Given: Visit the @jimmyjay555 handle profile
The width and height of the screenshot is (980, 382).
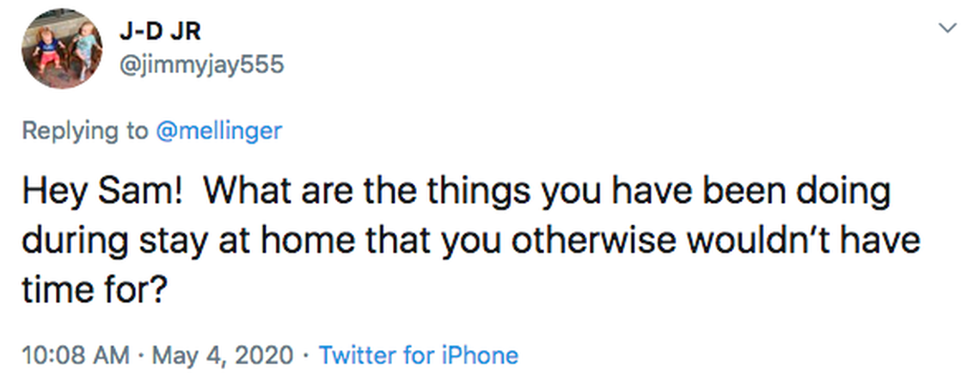Looking at the screenshot, I should point(201,64).
